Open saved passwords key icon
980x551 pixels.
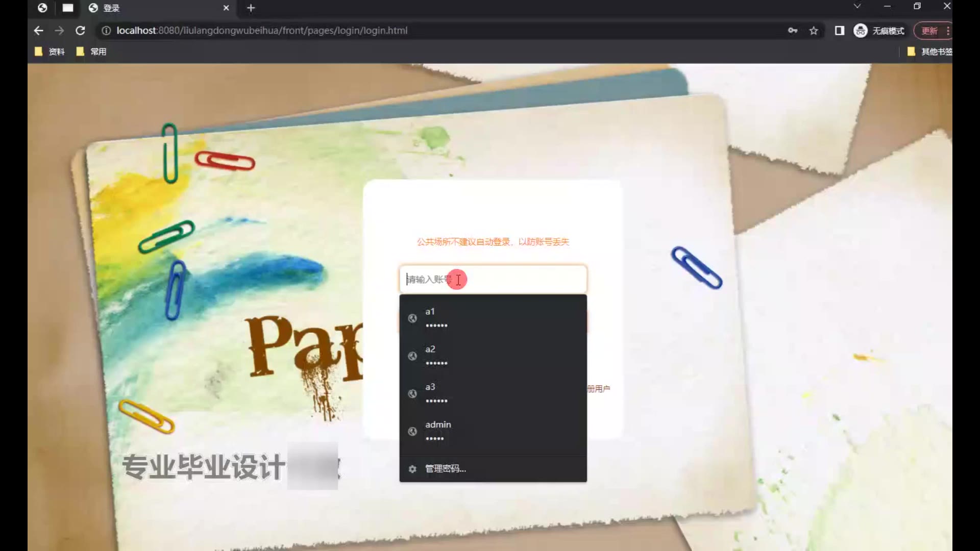(x=793, y=31)
